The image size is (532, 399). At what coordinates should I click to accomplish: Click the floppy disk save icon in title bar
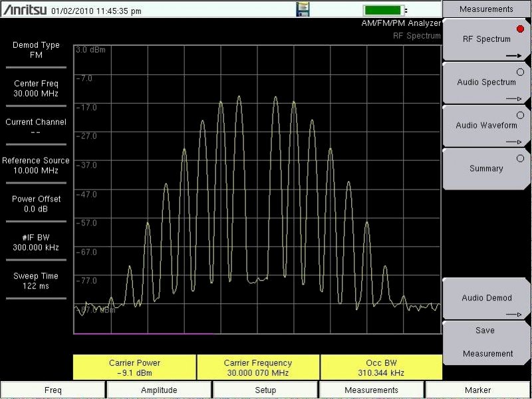pos(303,10)
